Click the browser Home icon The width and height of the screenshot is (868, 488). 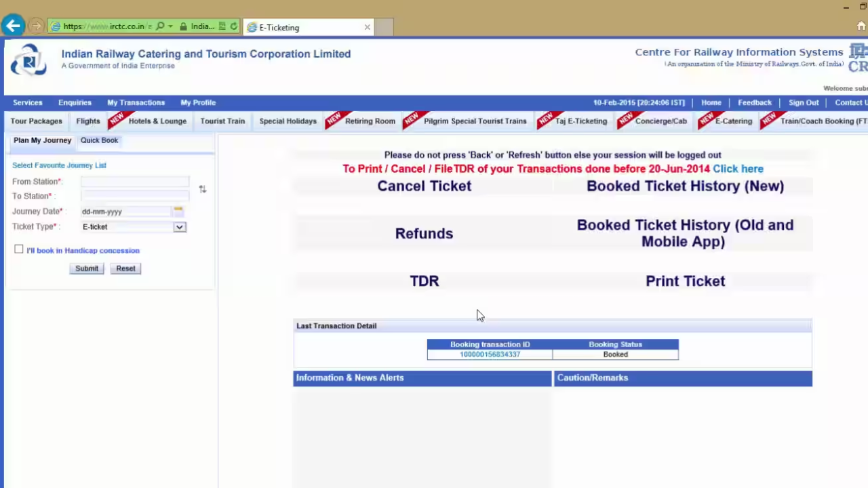(x=861, y=26)
